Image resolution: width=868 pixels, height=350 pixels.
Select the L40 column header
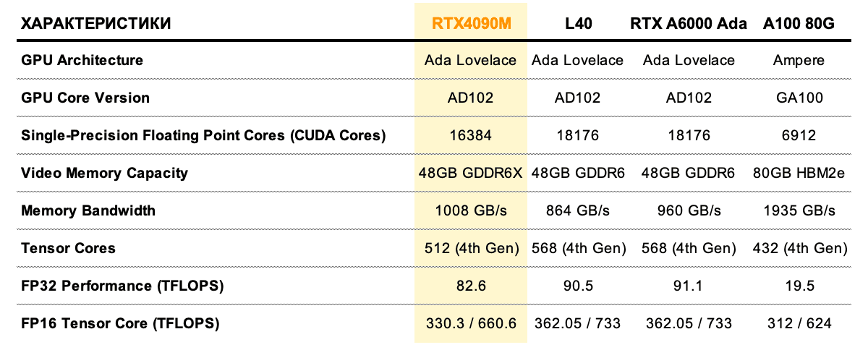coord(578,23)
